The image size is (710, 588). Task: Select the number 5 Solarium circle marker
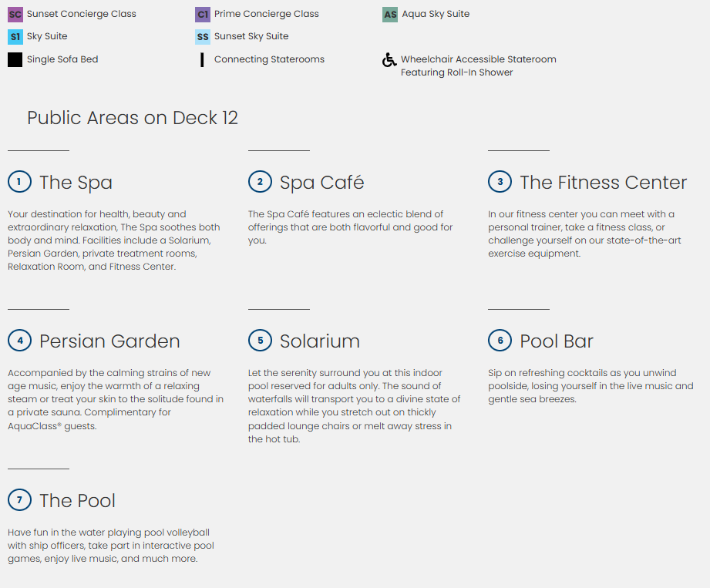tap(260, 341)
